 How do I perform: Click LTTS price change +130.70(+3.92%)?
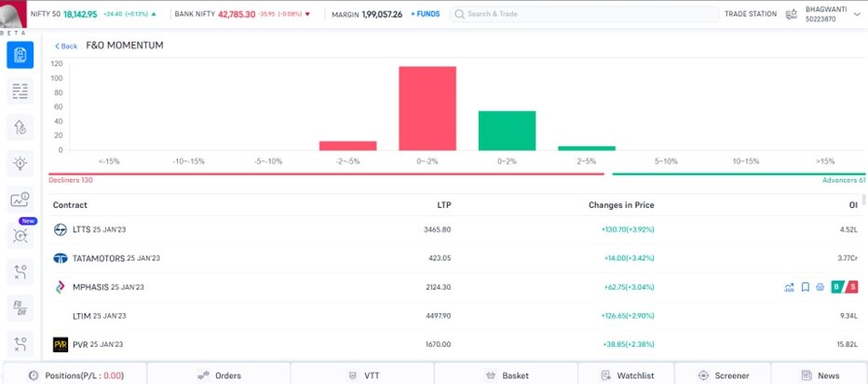[x=627, y=229]
